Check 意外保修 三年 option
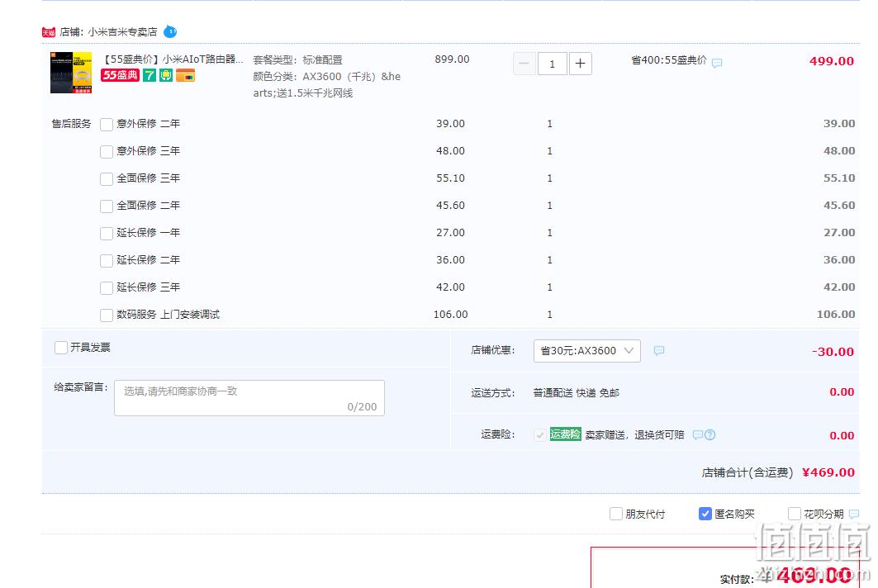Viewport: 878px width, 588px height. click(x=107, y=152)
